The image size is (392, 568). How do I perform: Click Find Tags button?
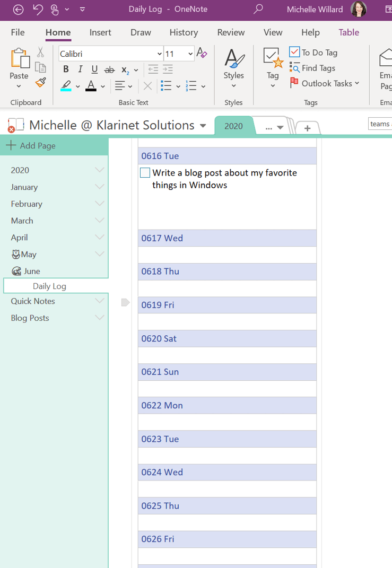pos(313,68)
